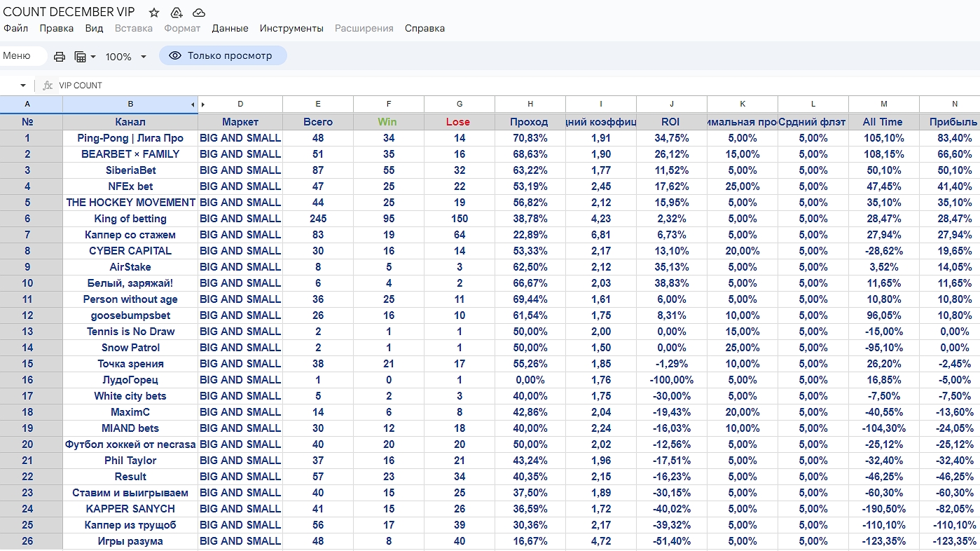Open the Файл menu
This screenshot has height=551, width=980.
click(16, 29)
